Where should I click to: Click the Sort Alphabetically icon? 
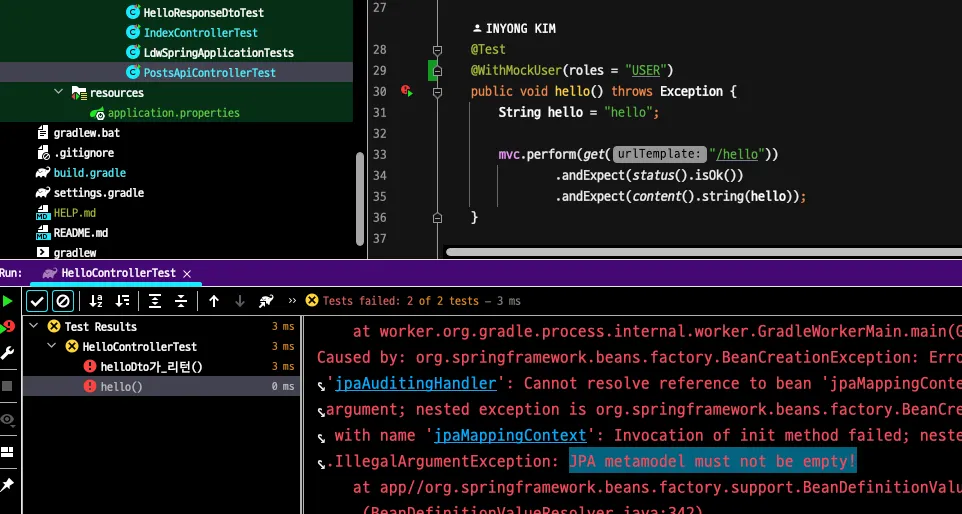96,301
